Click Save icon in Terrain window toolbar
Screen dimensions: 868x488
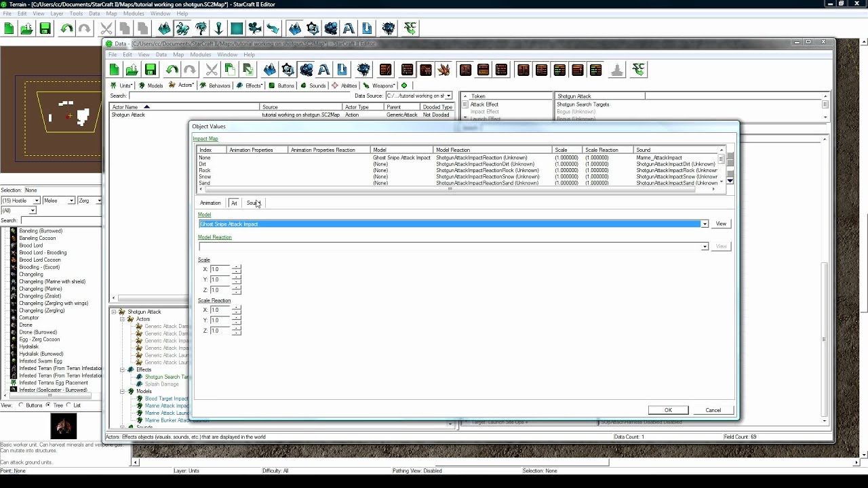click(45, 28)
